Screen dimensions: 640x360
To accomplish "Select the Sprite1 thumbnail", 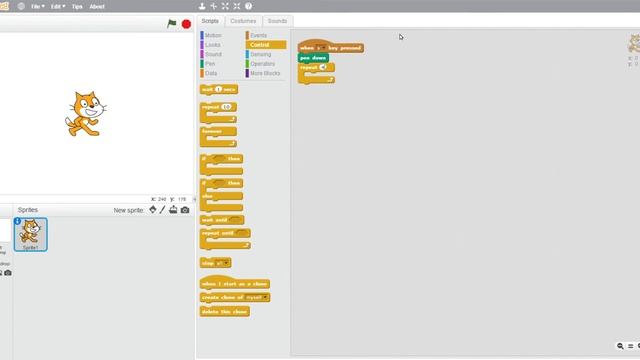I will pyautogui.click(x=31, y=234).
